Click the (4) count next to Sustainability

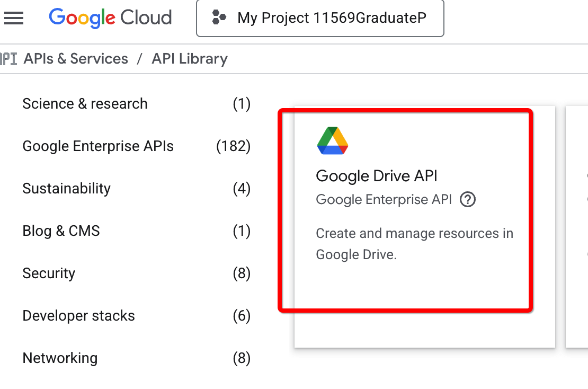click(242, 189)
